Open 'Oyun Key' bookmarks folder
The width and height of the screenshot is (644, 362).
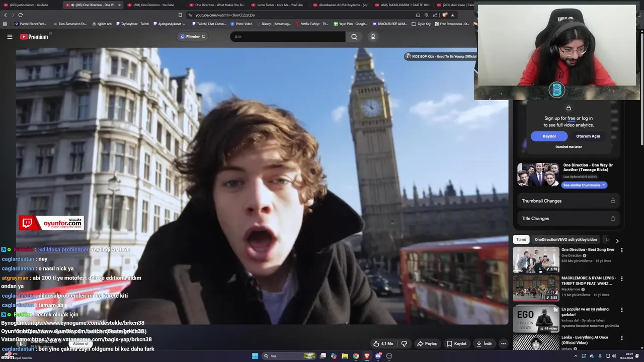(x=421, y=24)
